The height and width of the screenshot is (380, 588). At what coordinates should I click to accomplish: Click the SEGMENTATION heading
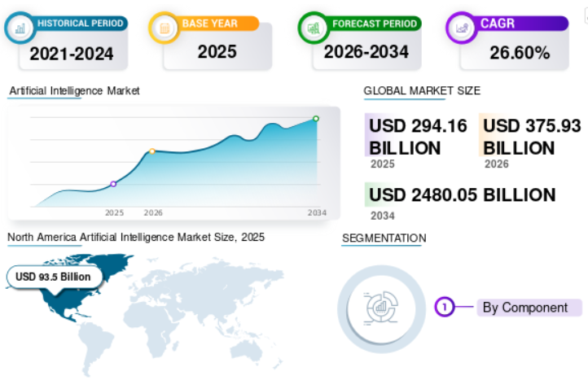(384, 238)
